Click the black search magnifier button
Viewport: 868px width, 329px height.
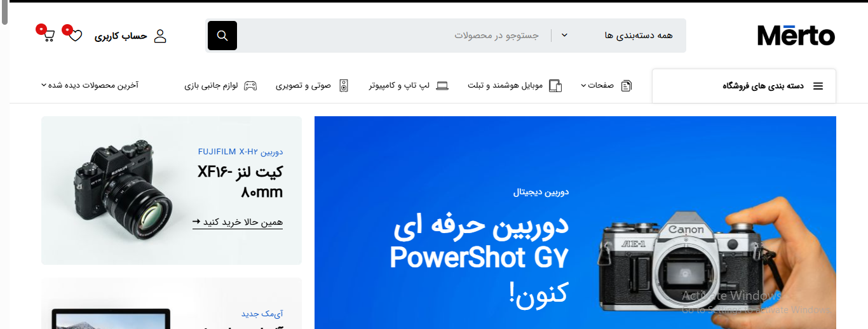click(x=222, y=36)
